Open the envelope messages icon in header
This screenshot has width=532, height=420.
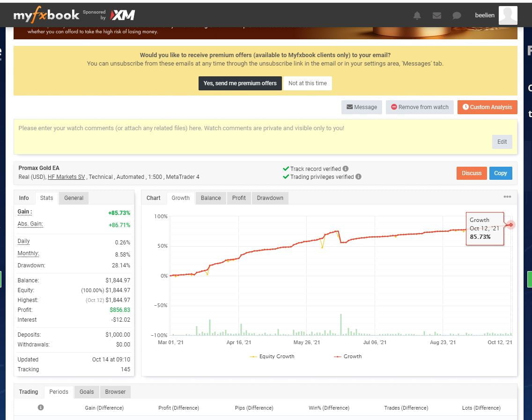point(437,15)
